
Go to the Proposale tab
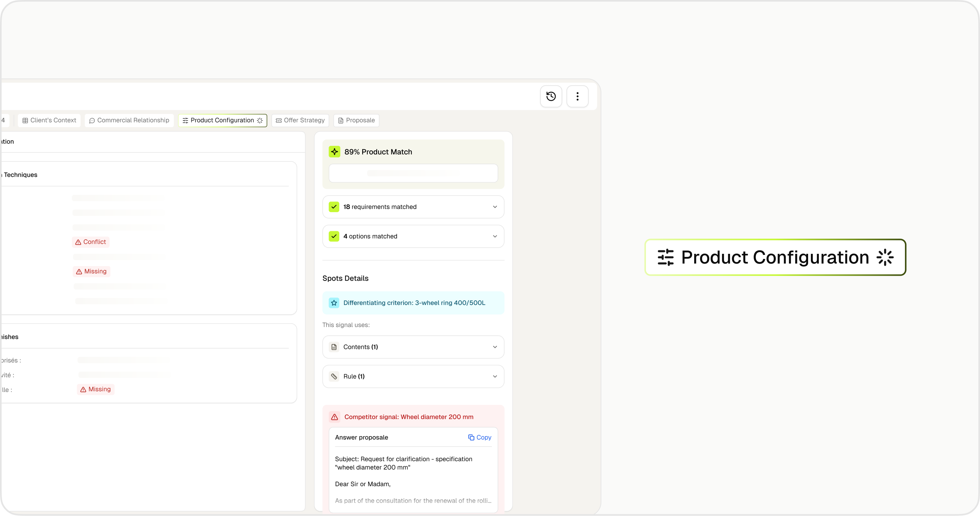tap(356, 120)
